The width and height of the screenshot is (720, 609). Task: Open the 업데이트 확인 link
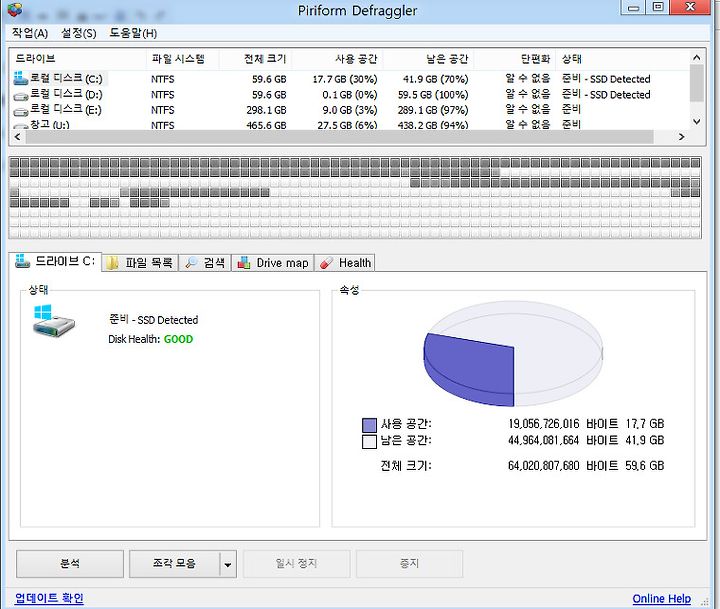coord(49,598)
